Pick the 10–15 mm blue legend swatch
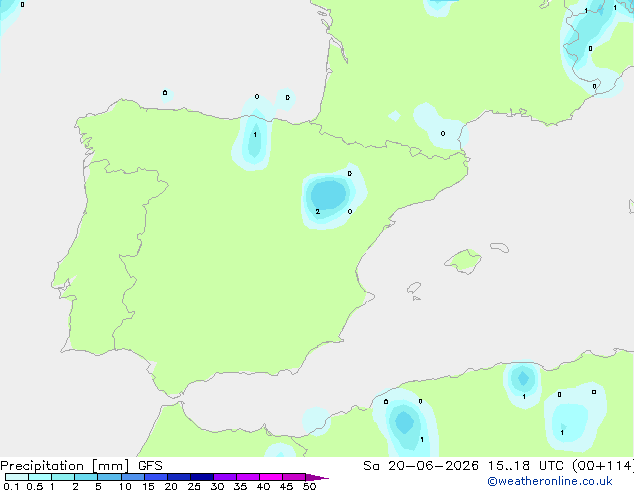This screenshot has width=634, height=490. pos(133,477)
